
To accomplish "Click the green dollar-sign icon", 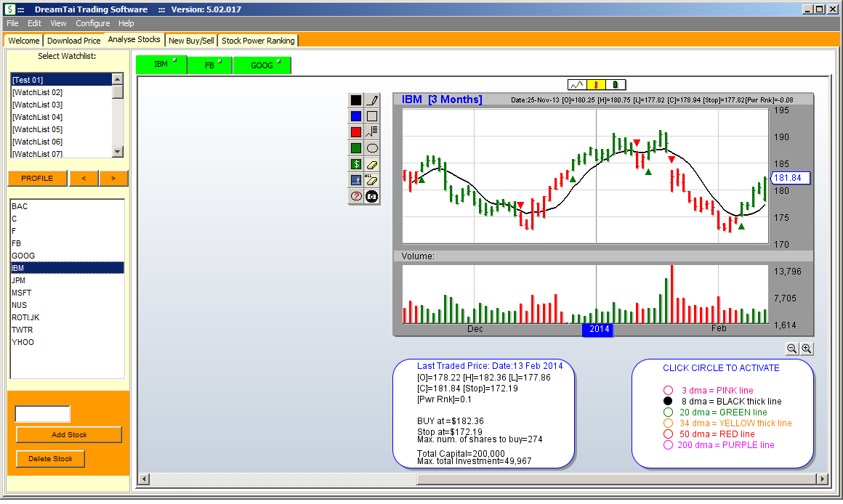I will 356,164.
